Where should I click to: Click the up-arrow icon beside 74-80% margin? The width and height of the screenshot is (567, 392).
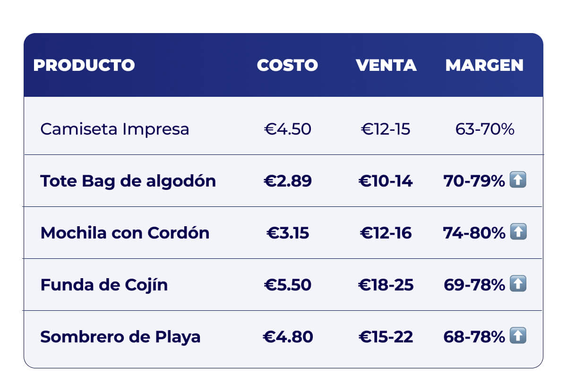point(518,232)
